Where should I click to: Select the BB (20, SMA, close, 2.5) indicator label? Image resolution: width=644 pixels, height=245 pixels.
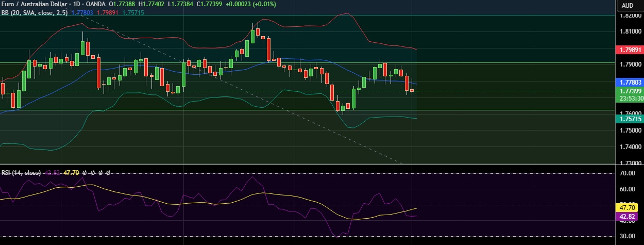click(34, 12)
